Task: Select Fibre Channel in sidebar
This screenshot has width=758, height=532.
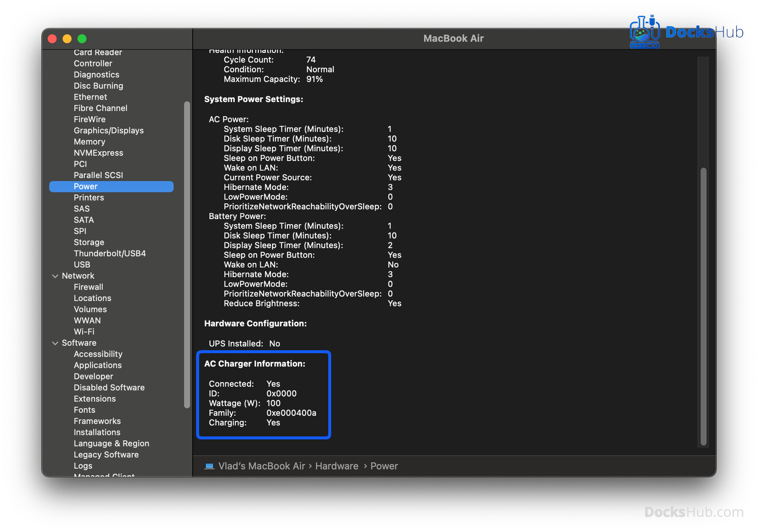Action: pos(101,108)
